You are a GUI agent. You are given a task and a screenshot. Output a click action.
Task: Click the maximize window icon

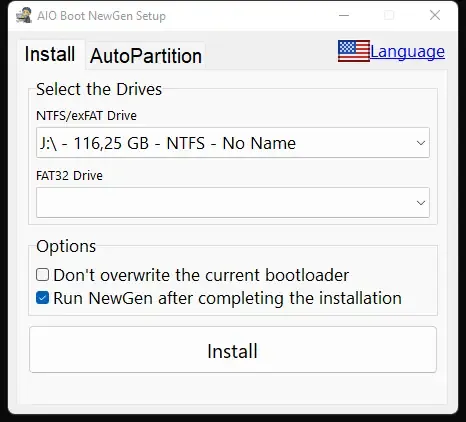point(389,15)
